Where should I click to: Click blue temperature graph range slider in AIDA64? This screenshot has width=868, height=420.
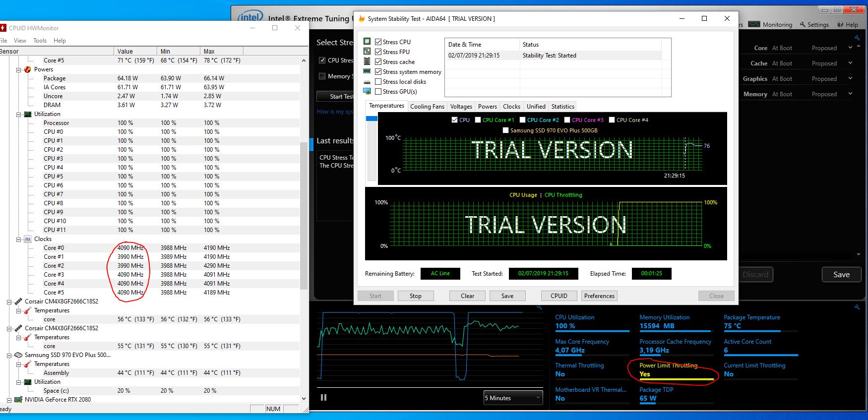point(372,119)
